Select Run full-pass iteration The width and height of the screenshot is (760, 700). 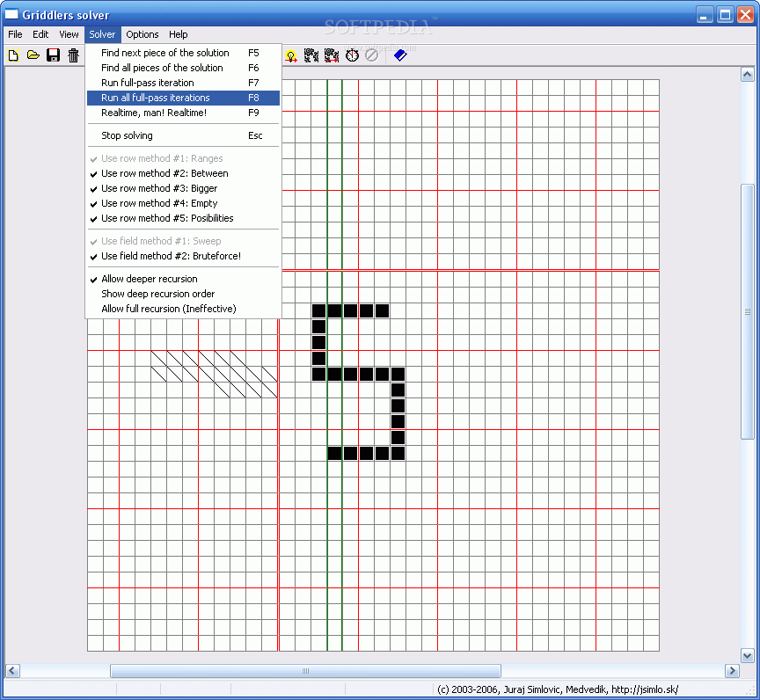click(x=183, y=83)
